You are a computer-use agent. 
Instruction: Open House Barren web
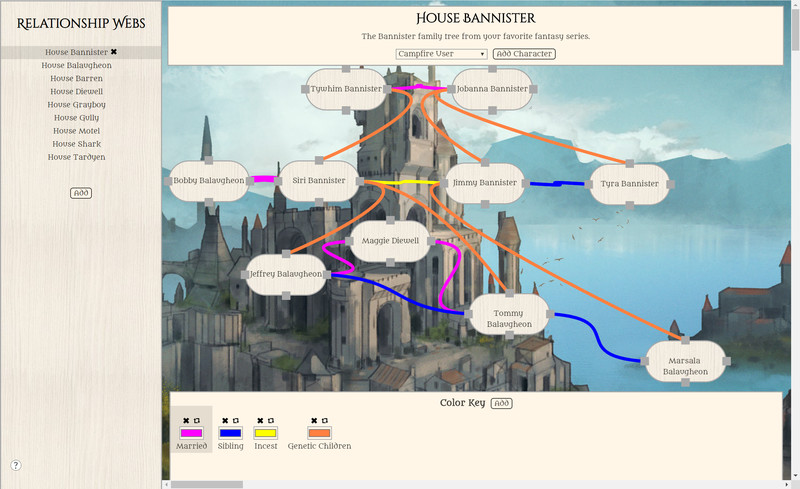point(77,79)
